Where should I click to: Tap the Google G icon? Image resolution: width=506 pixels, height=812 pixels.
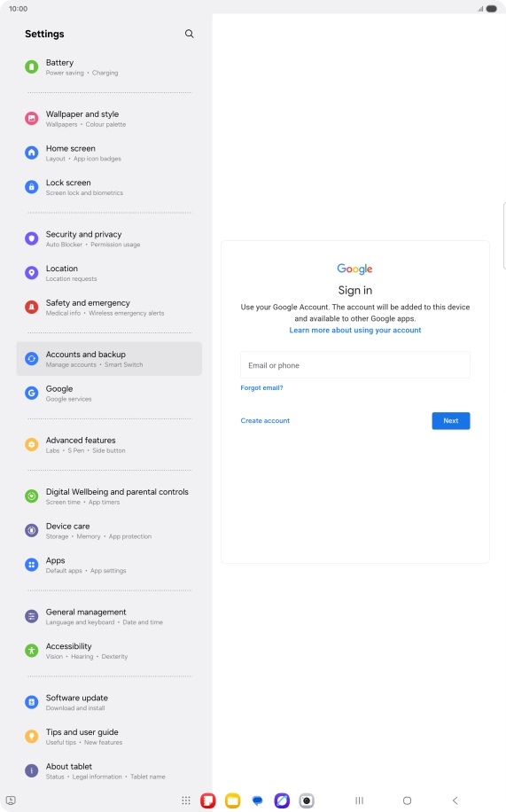tap(32, 393)
